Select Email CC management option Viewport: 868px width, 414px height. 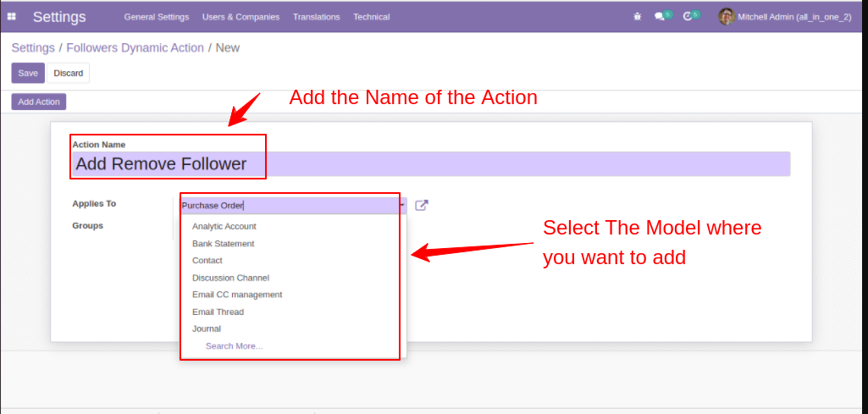pyautogui.click(x=237, y=295)
